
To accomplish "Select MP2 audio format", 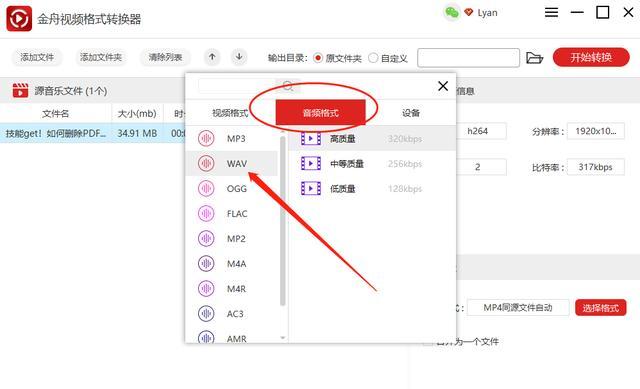I will (x=231, y=238).
